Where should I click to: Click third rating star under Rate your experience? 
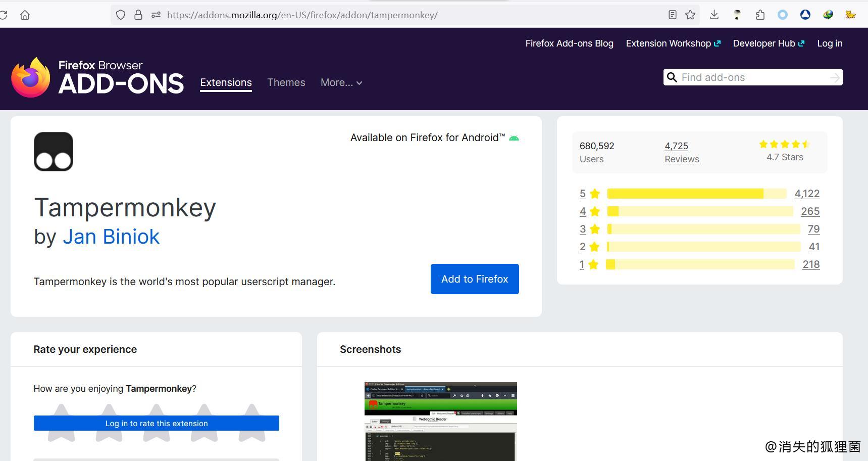pos(157,423)
